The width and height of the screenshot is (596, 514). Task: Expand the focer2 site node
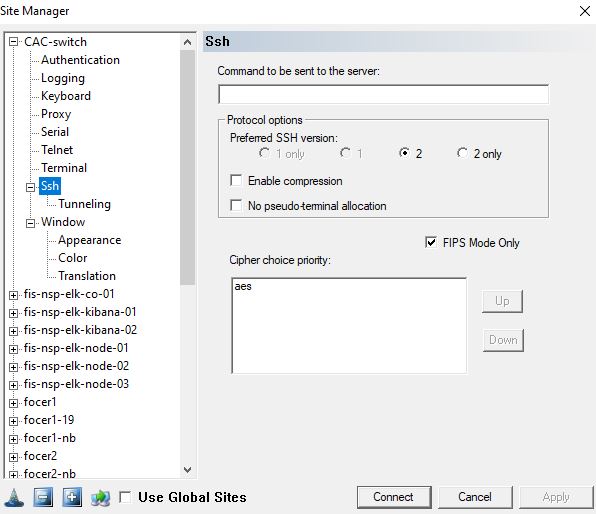pyautogui.click(x=13, y=457)
